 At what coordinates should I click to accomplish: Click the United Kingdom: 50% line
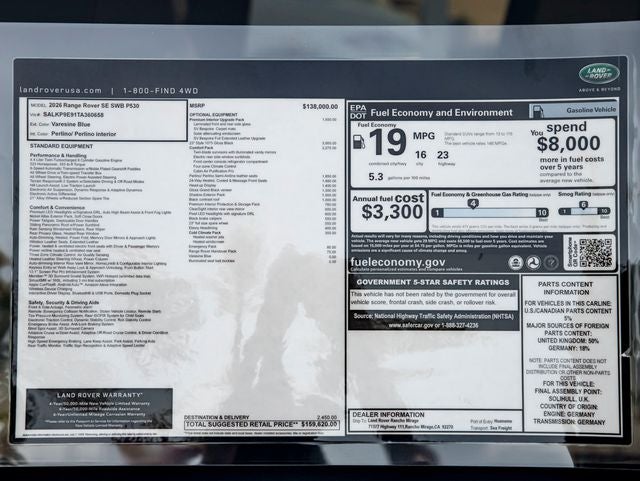tap(568, 341)
